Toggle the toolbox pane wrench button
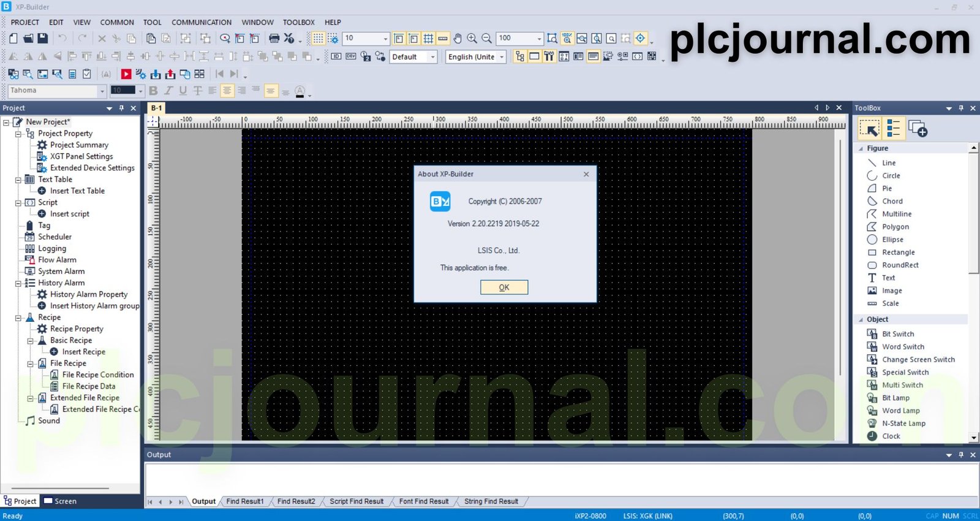 tap(549, 56)
